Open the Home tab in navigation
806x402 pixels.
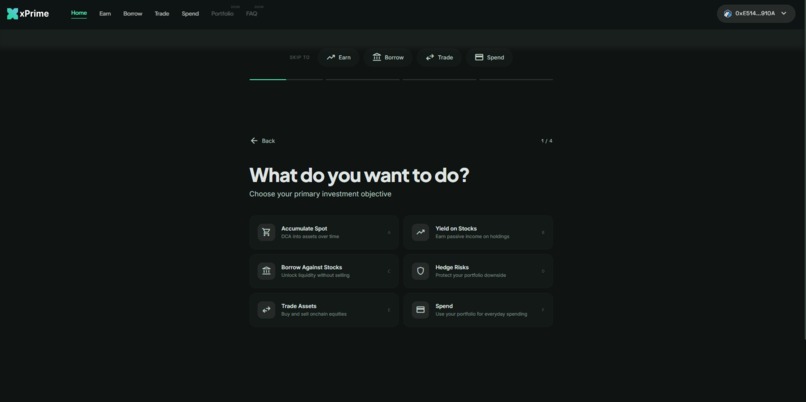click(79, 13)
